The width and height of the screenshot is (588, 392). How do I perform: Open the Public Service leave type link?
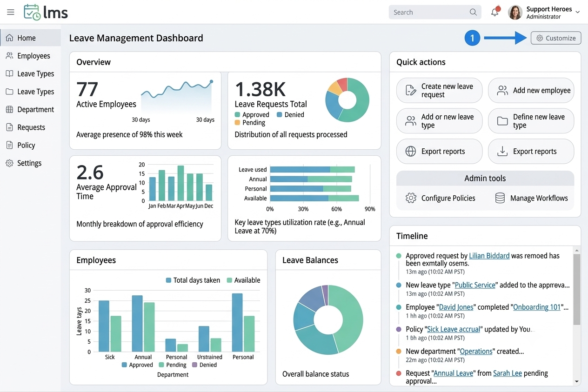click(475, 285)
